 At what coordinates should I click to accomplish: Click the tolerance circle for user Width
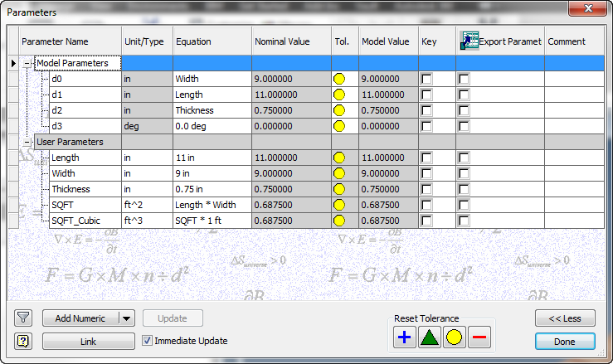[x=339, y=173]
